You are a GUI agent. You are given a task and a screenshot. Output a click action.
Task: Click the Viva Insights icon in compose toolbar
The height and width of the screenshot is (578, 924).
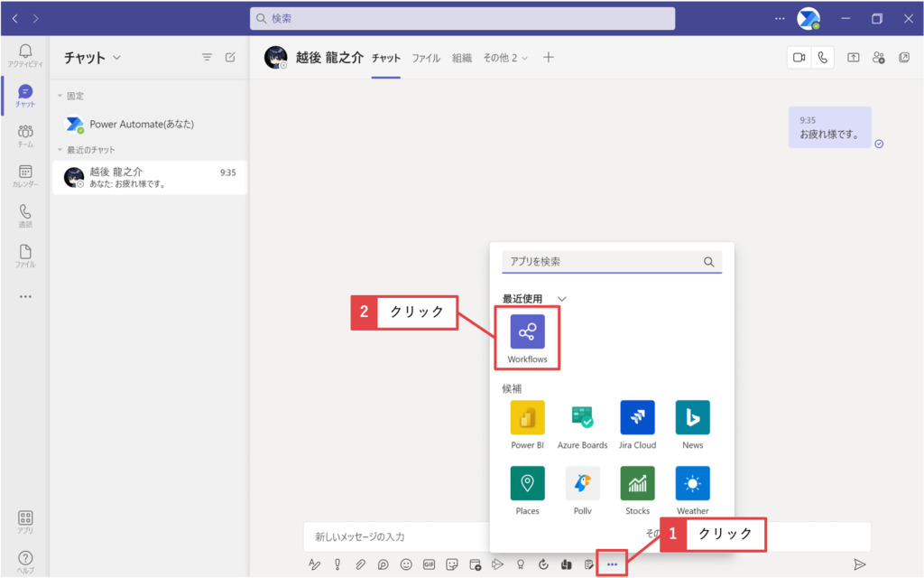[567, 564]
